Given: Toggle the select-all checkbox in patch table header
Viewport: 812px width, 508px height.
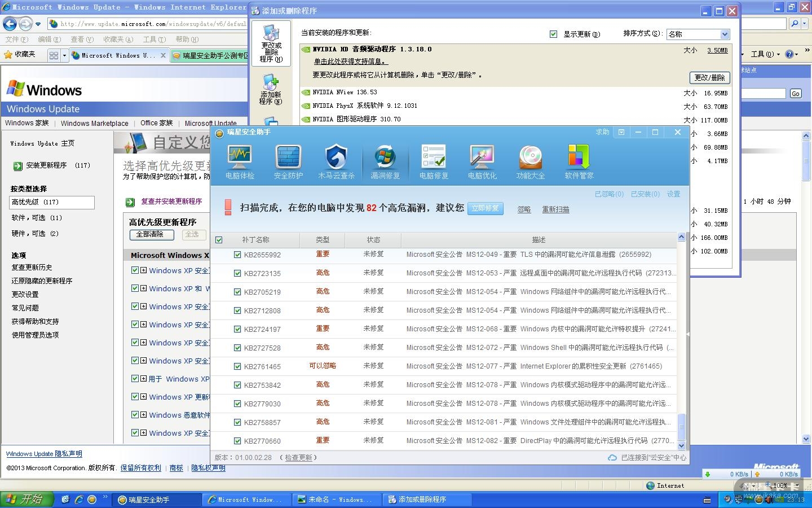Looking at the screenshot, I should (219, 240).
